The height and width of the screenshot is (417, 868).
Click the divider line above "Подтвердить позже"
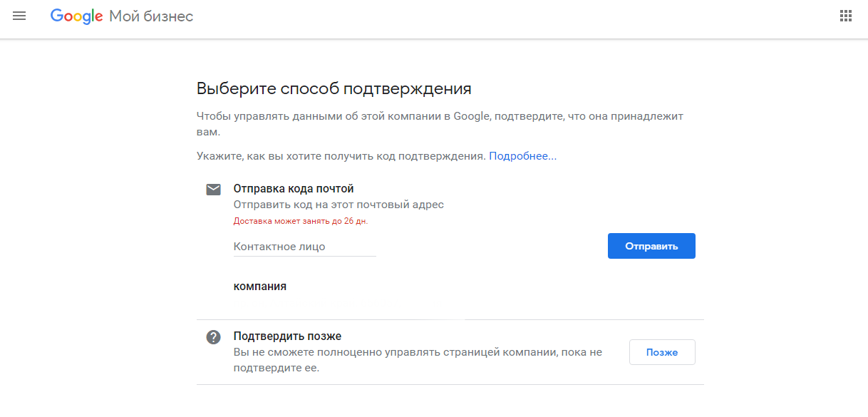pyautogui.click(x=450, y=319)
